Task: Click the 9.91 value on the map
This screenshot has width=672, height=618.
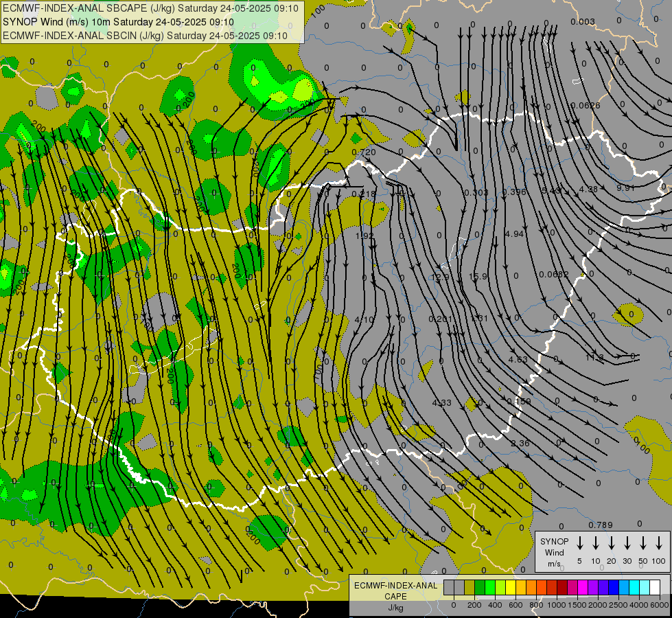Action: 626,188
